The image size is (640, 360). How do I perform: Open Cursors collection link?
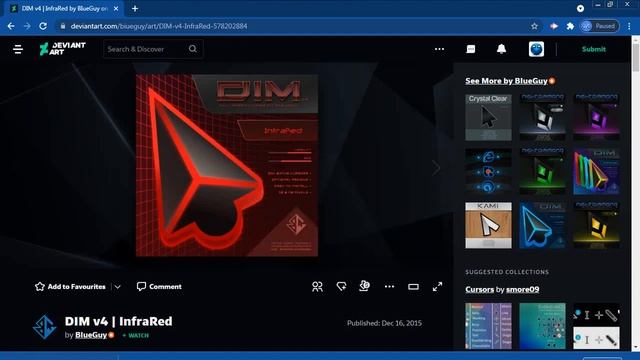tap(479, 289)
